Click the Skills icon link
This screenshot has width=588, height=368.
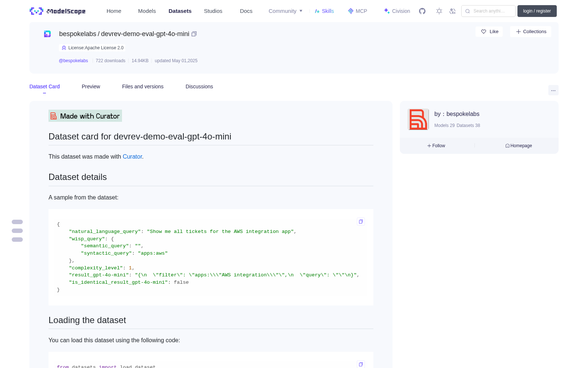pos(324,11)
